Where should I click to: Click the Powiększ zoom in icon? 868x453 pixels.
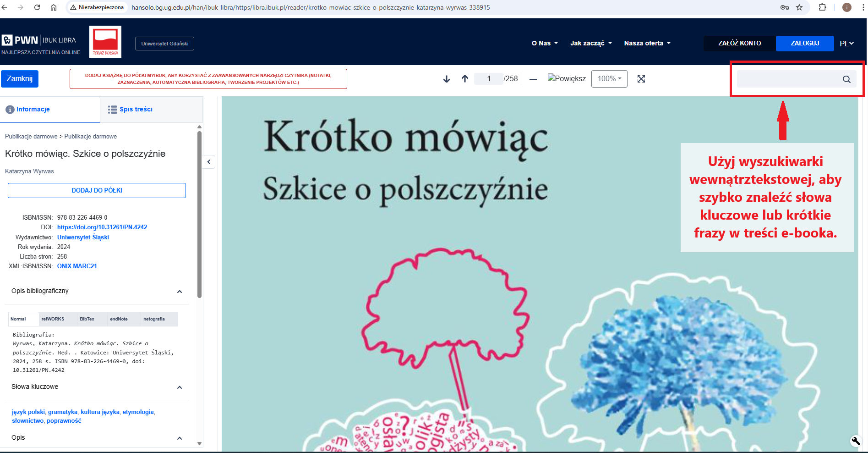pyautogui.click(x=567, y=78)
